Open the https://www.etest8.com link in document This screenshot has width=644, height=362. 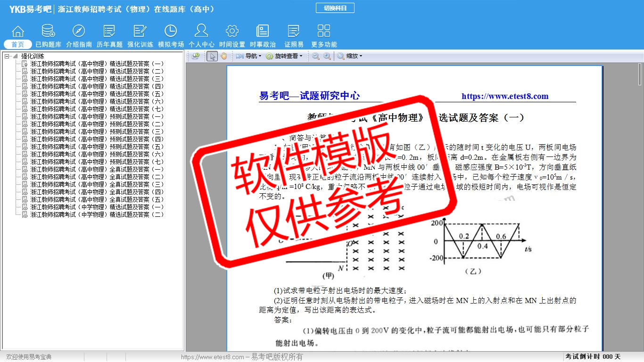tap(504, 96)
